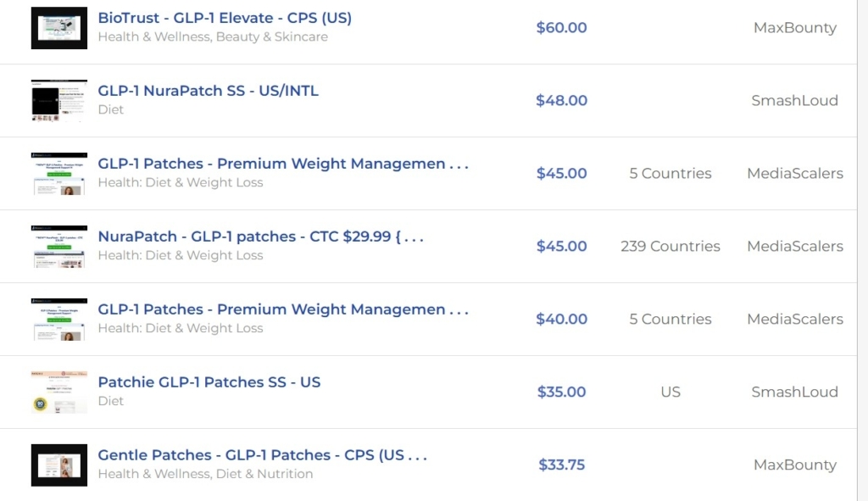Viewport: 868px width, 501px height.
Task: Open the BioTrust - GLP-1 Elevate - CPS (US) link
Action: (x=225, y=18)
